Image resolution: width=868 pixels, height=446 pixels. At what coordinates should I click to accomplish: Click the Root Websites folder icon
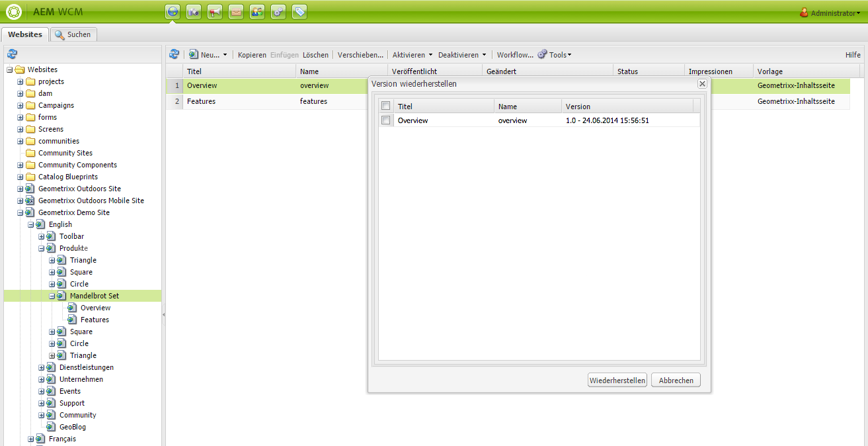pos(20,69)
